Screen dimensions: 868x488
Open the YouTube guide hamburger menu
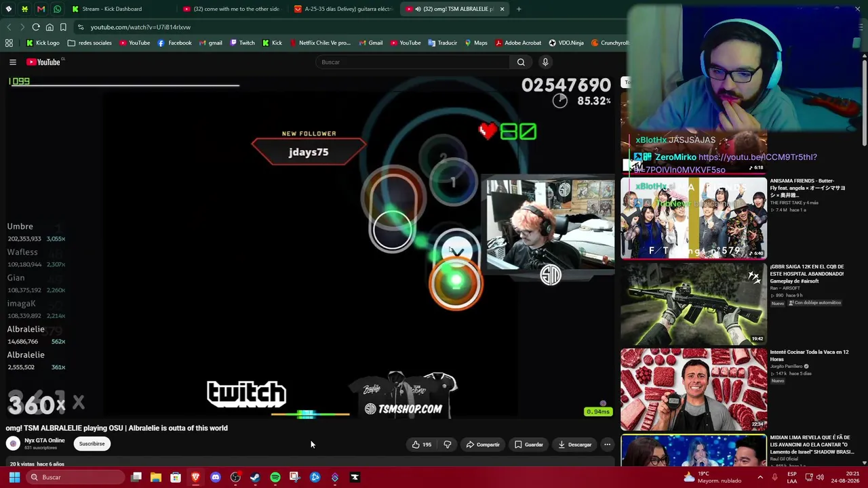tap(12, 62)
